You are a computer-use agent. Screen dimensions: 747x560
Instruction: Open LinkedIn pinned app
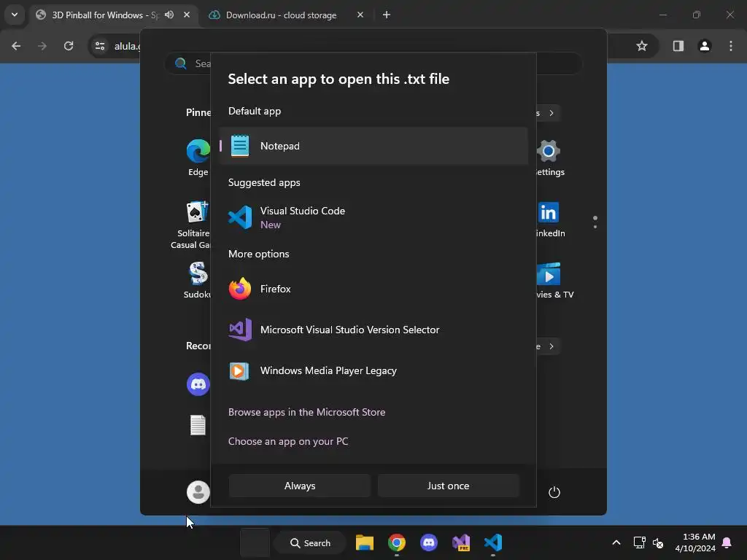549,219
